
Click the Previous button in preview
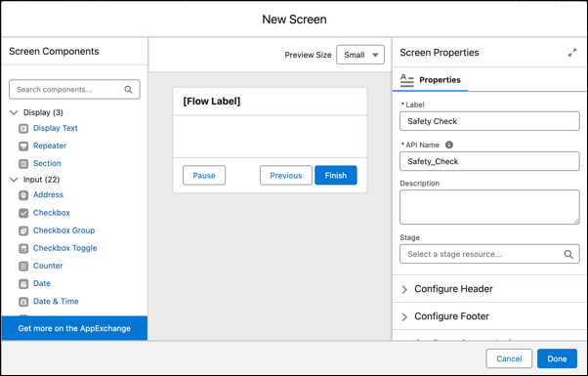click(x=286, y=176)
